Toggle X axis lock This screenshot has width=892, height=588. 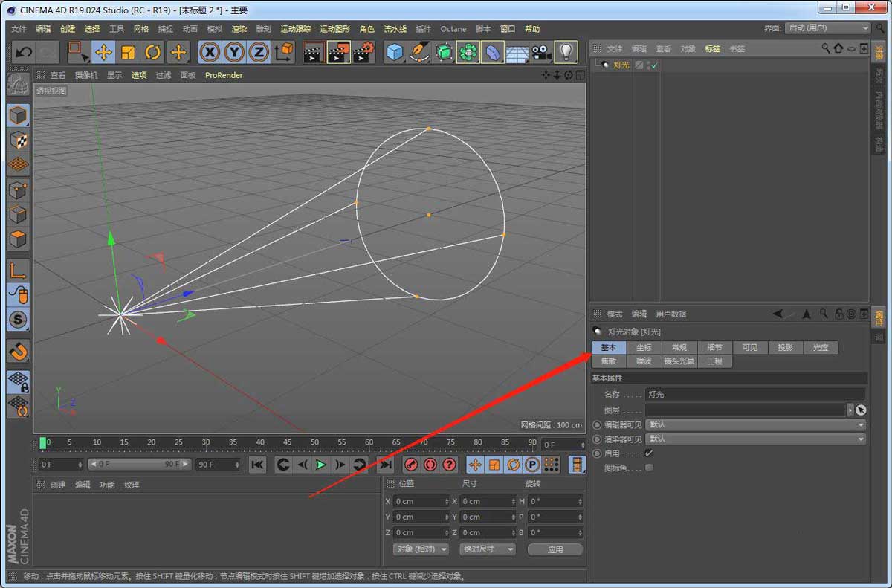210,52
